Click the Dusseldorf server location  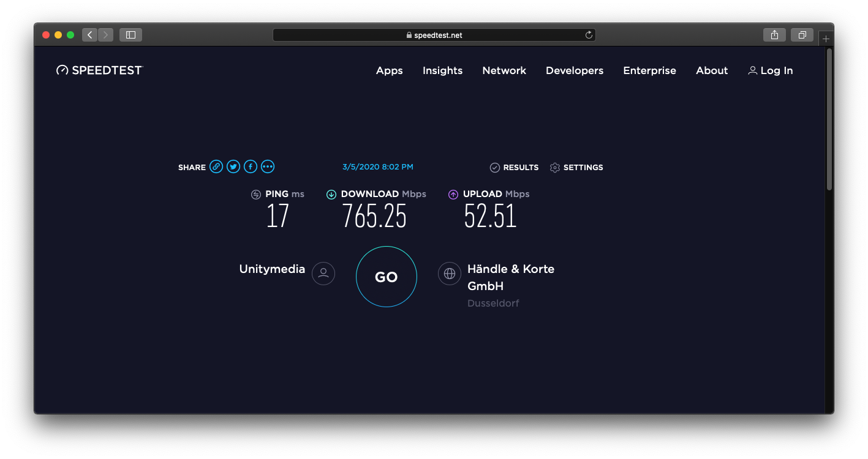[x=493, y=303]
